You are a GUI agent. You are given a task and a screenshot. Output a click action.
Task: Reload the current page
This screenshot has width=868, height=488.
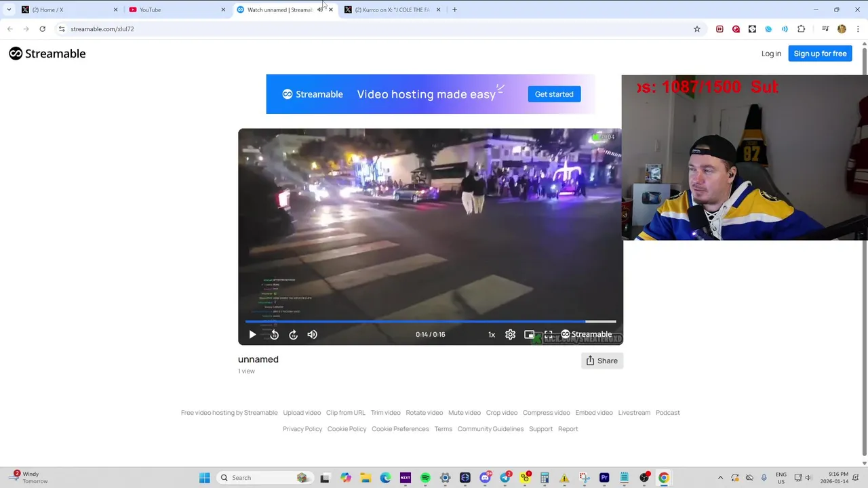click(x=42, y=29)
